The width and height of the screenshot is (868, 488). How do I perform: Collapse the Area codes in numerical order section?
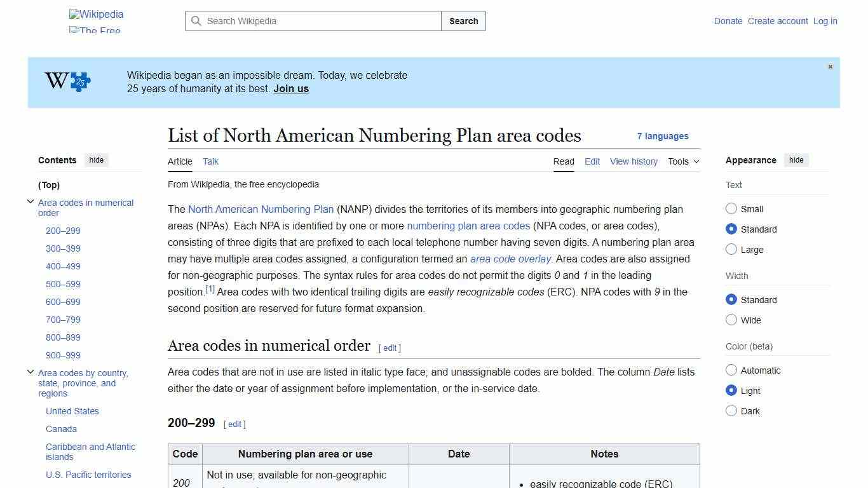click(31, 201)
